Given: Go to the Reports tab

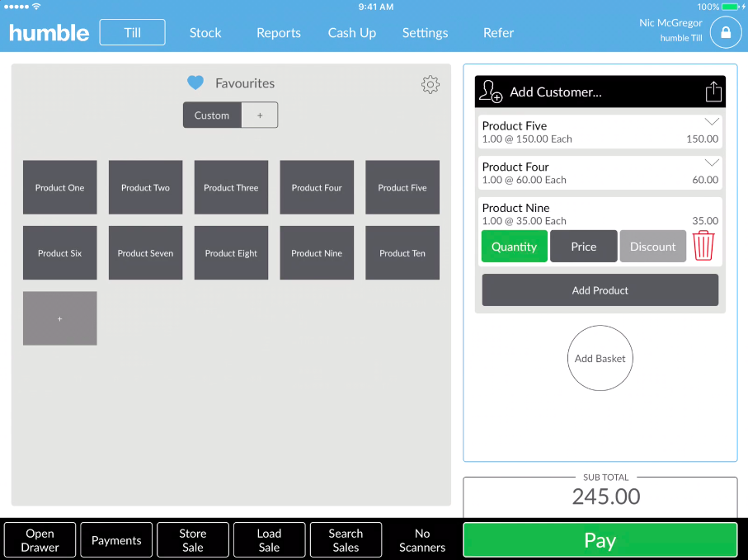Looking at the screenshot, I should coord(279,32).
